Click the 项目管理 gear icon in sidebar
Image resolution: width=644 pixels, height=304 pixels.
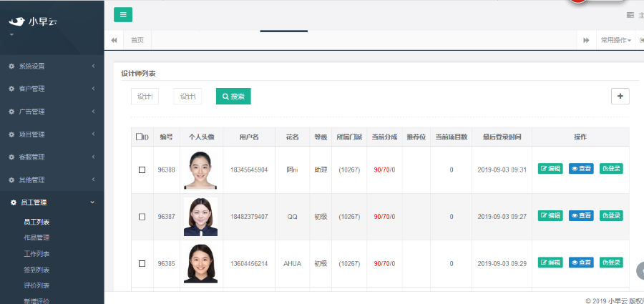[x=11, y=134]
